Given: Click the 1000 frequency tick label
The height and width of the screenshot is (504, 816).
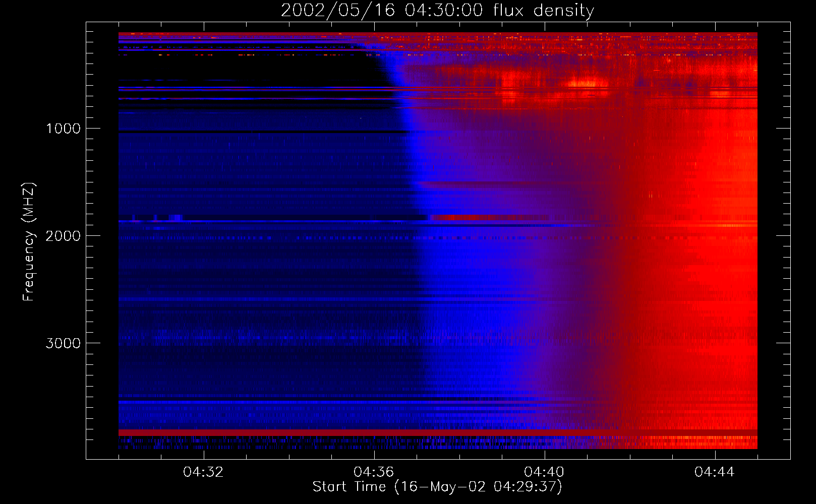Looking at the screenshot, I should click(63, 129).
